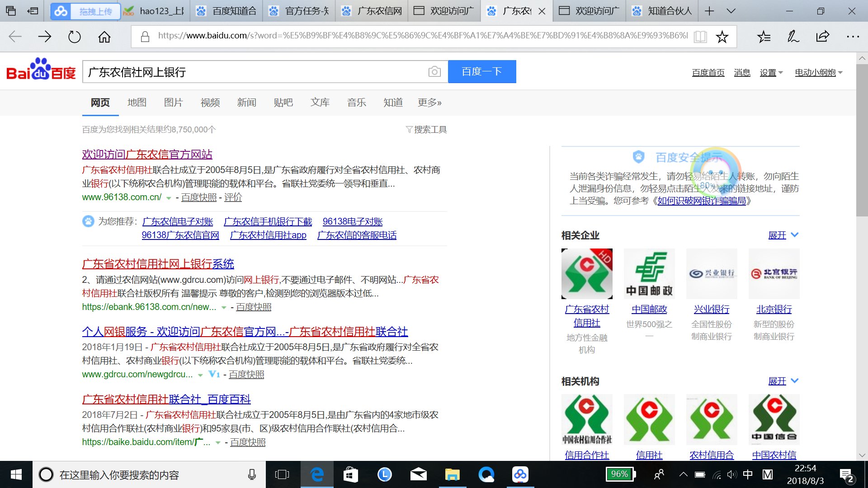Click the refresh icon in the browser toolbar
The image size is (868, 488).
(x=74, y=37)
